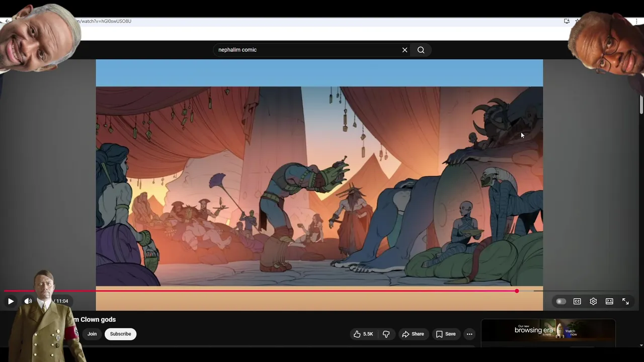
Task: Click the scrollbar down arrow
Action: pyautogui.click(x=641, y=345)
